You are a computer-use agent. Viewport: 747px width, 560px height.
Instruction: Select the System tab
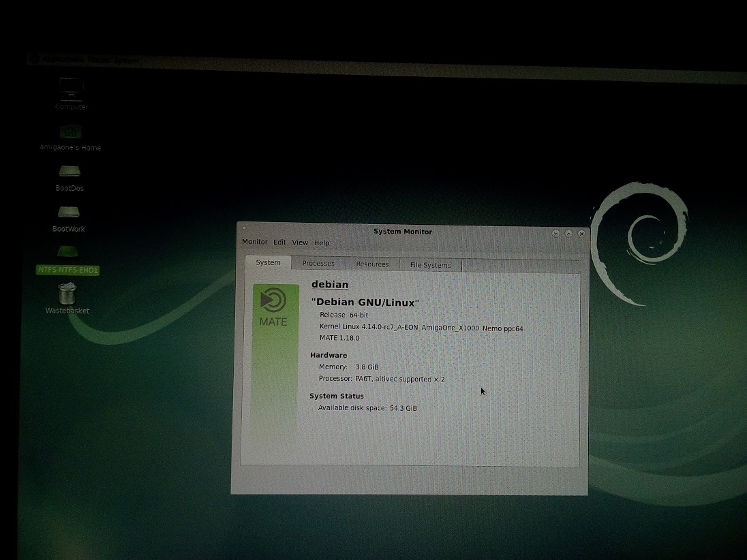tap(268, 263)
